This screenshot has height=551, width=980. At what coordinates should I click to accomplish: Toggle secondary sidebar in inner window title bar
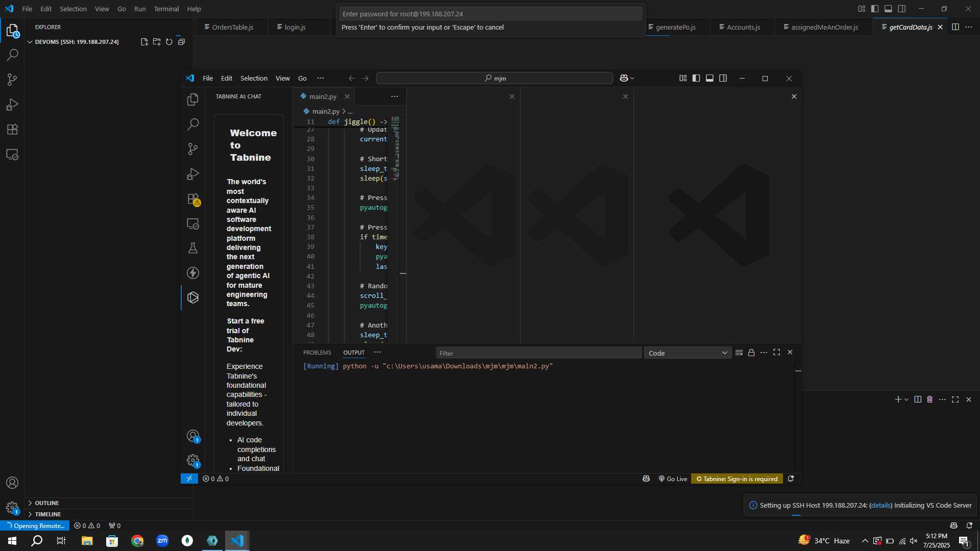[x=723, y=78]
